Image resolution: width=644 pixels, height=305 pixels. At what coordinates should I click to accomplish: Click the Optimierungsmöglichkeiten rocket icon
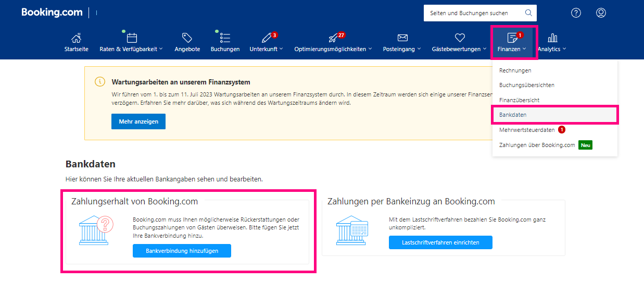pos(333,38)
